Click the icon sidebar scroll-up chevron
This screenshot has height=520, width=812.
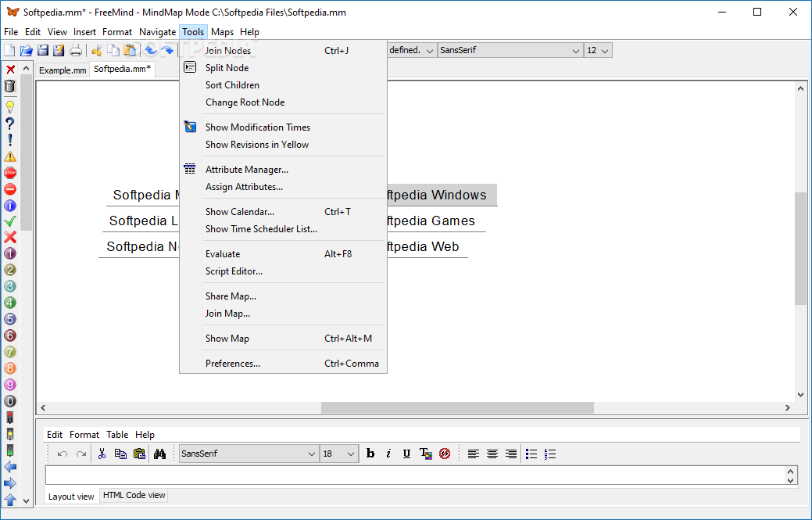pyautogui.click(x=26, y=69)
